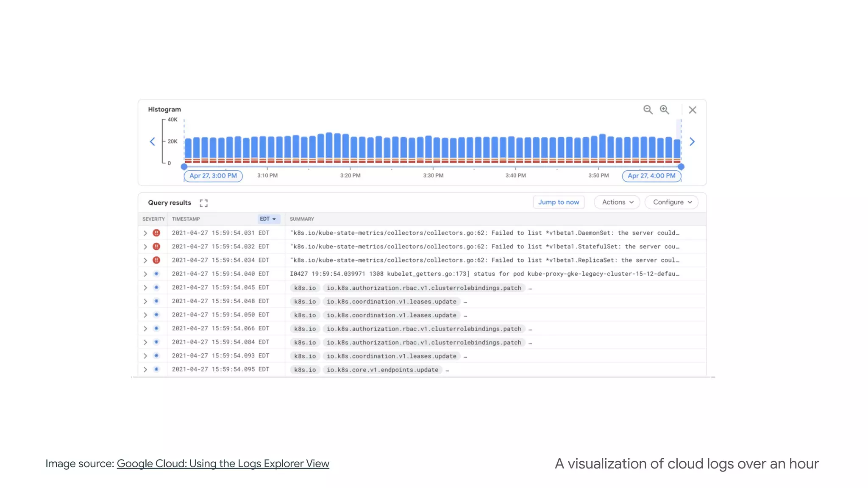
Task: Click StatefulSet failed to list summary text
Action: 484,247
